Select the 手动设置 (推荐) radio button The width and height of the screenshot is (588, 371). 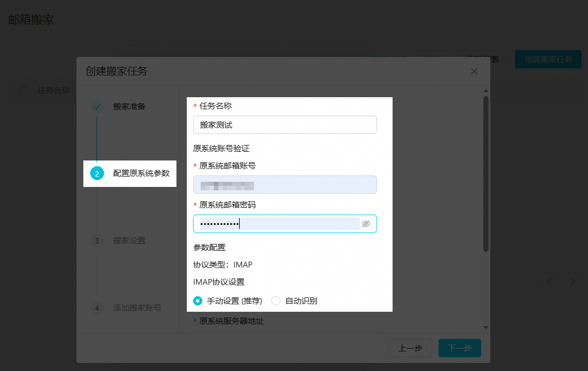pos(198,300)
